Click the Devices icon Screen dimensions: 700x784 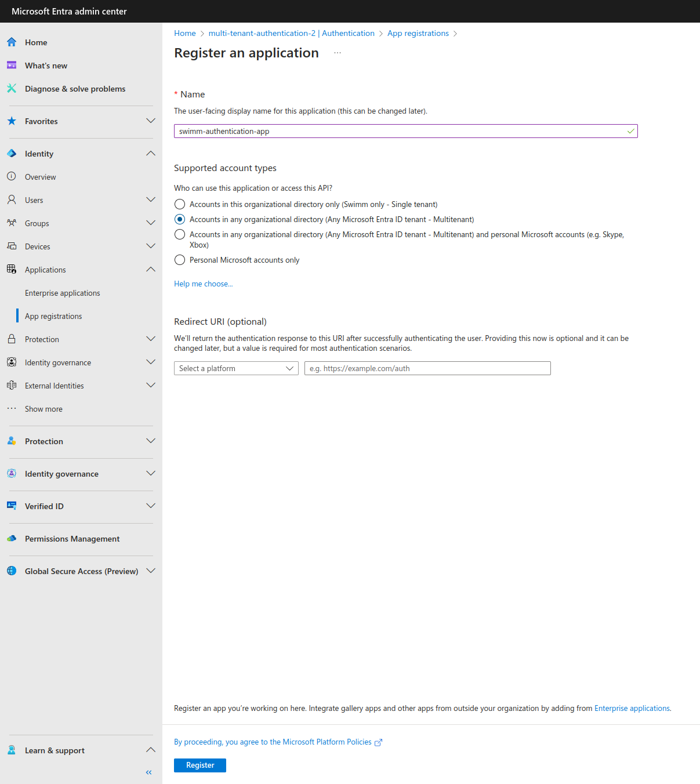tap(12, 246)
